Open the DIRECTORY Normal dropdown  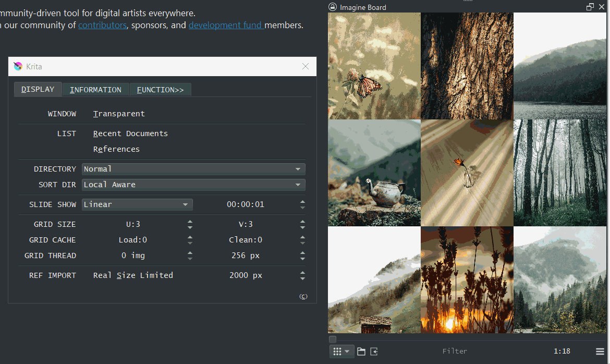[298, 169]
